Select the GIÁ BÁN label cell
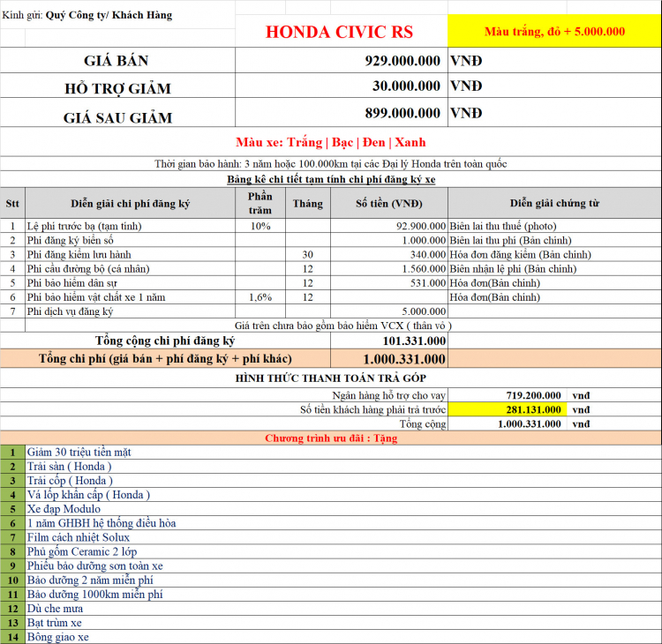 click(x=117, y=60)
